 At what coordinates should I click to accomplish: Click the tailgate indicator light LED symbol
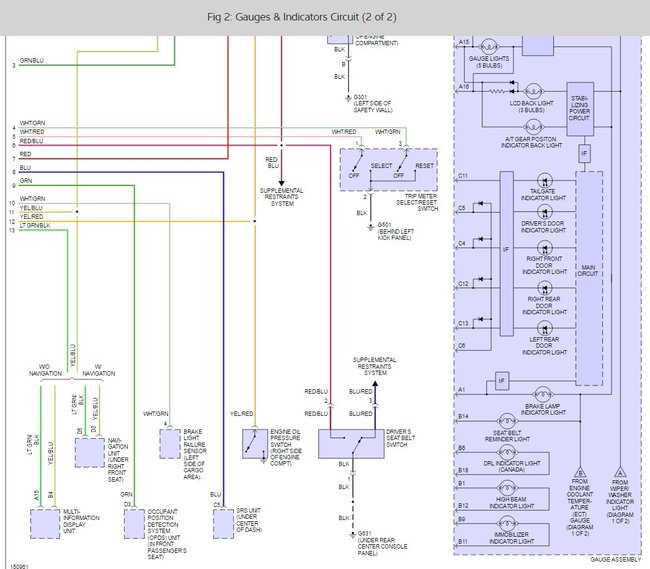point(544,181)
